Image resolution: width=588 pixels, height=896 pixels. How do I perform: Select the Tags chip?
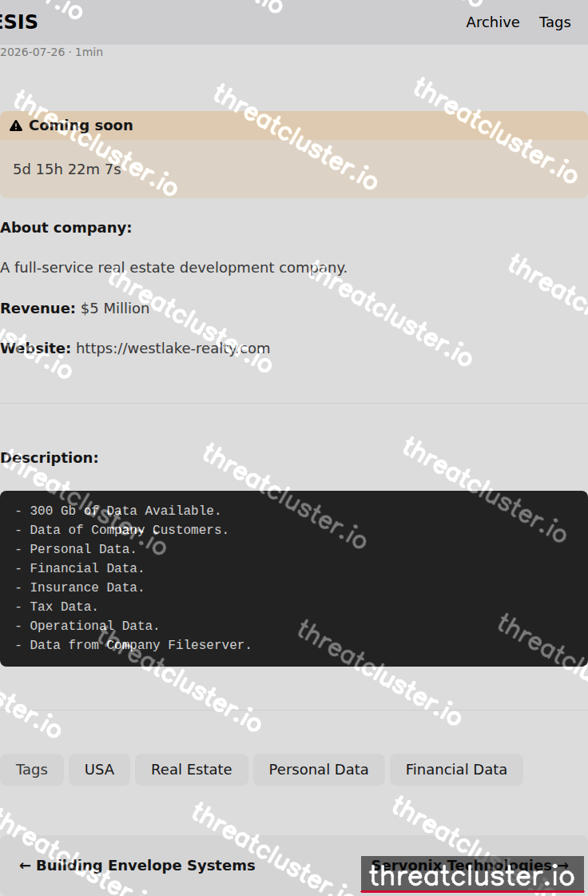click(x=31, y=770)
